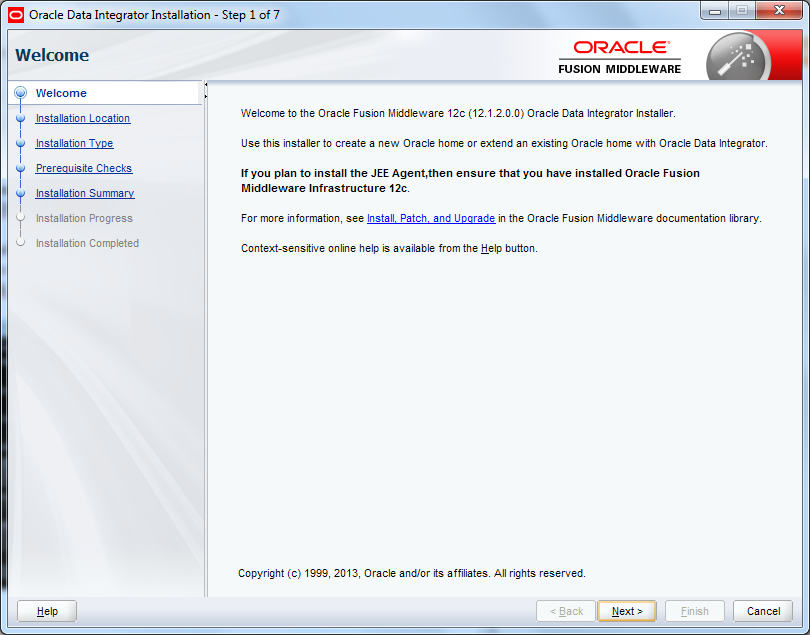Click the disabled Finish button
Viewport: 810px width, 635px height.
point(694,611)
